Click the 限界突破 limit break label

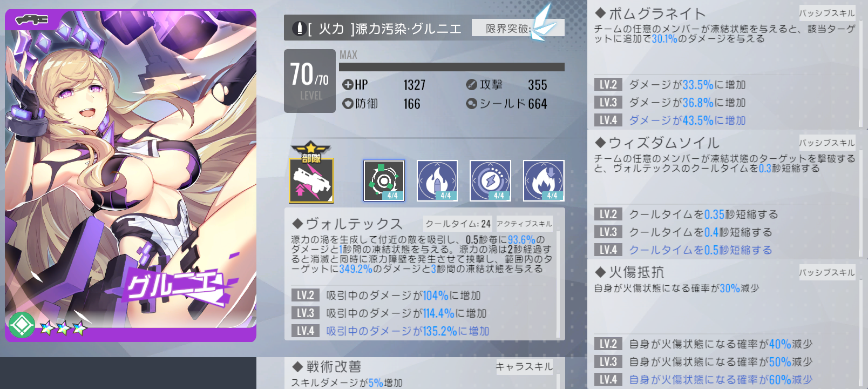(507, 28)
